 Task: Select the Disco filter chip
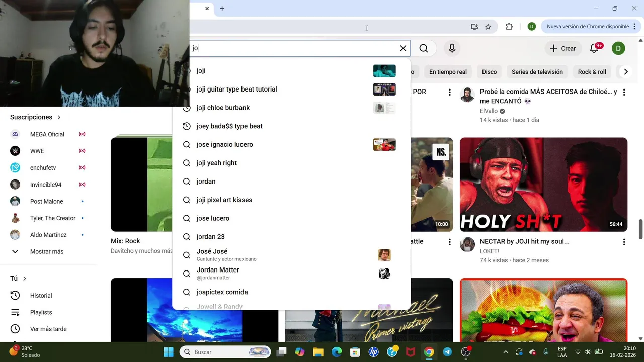click(489, 72)
